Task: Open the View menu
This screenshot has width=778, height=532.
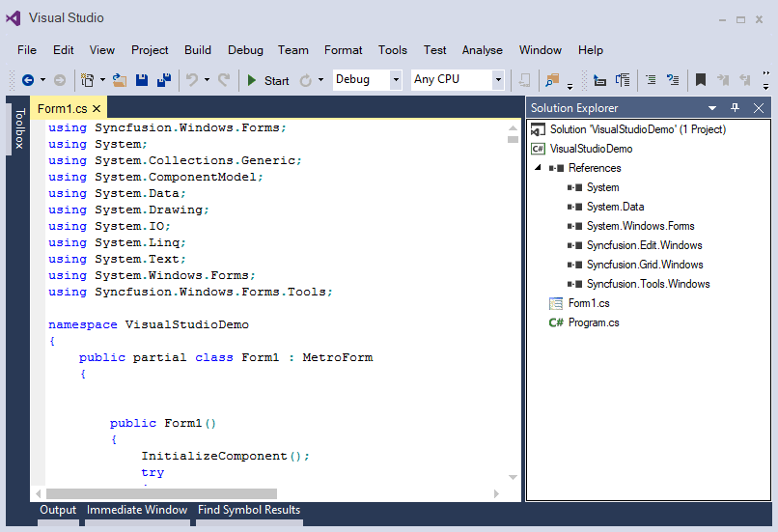Action: pos(101,50)
